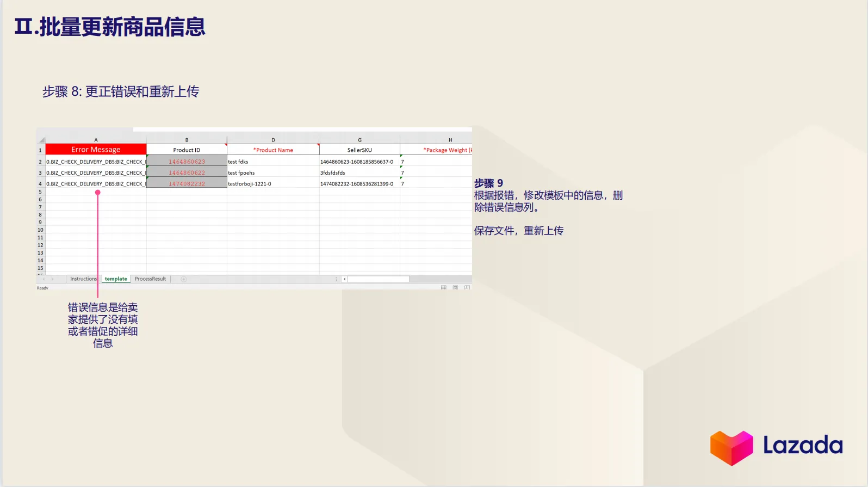Click the 步骤 9 label
The image size is (868, 487).
point(488,183)
